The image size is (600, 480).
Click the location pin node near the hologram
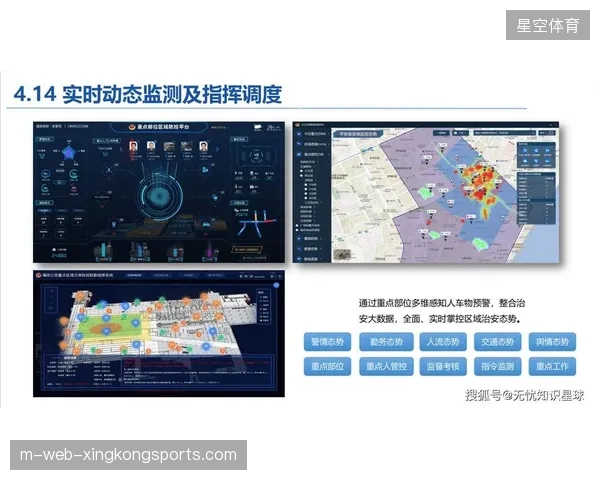(x=114, y=224)
